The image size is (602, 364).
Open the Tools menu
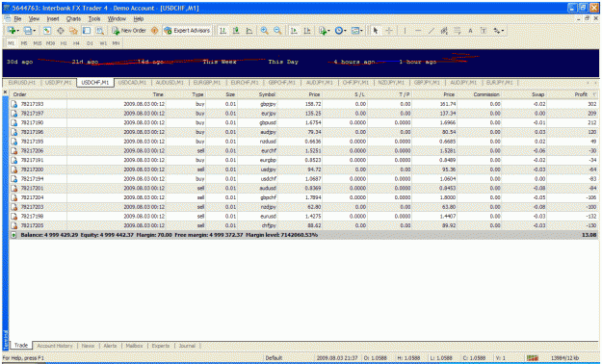click(94, 19)
